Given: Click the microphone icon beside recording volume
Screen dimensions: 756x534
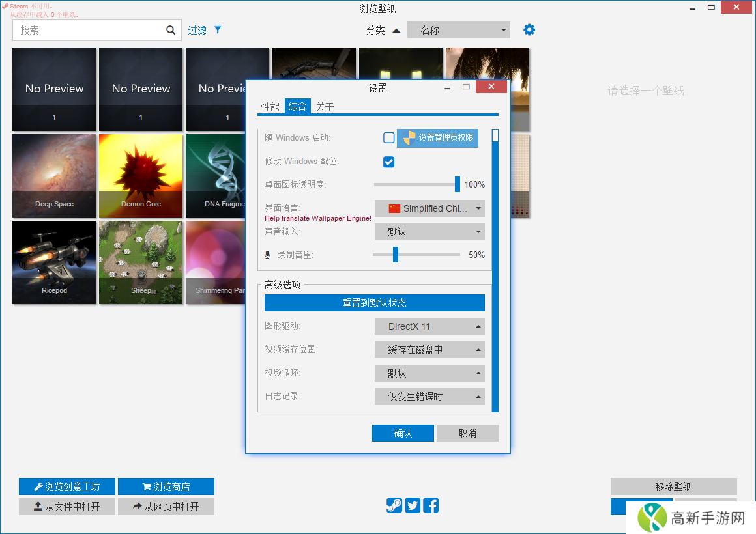Looking at the screenshot, I should click(x=267, y=255).
